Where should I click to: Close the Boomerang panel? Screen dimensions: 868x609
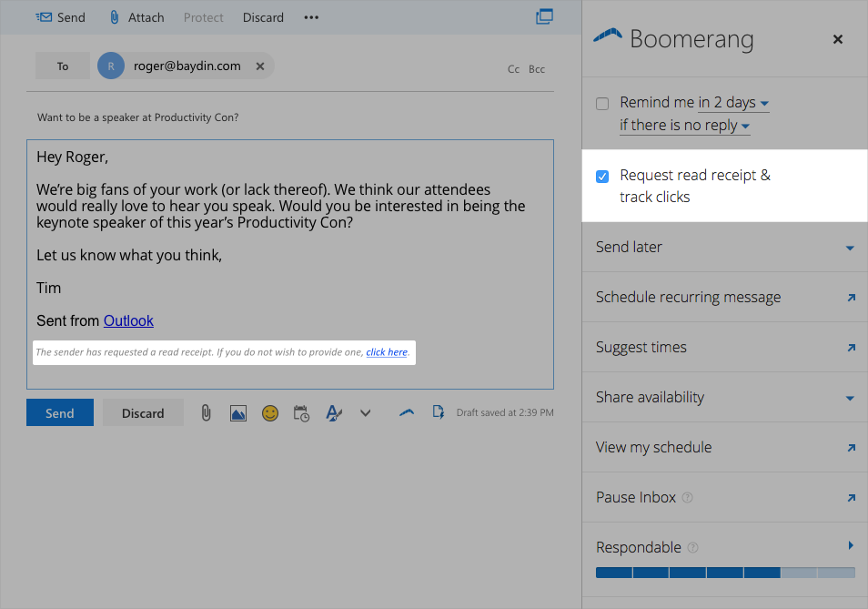[838, 39]
